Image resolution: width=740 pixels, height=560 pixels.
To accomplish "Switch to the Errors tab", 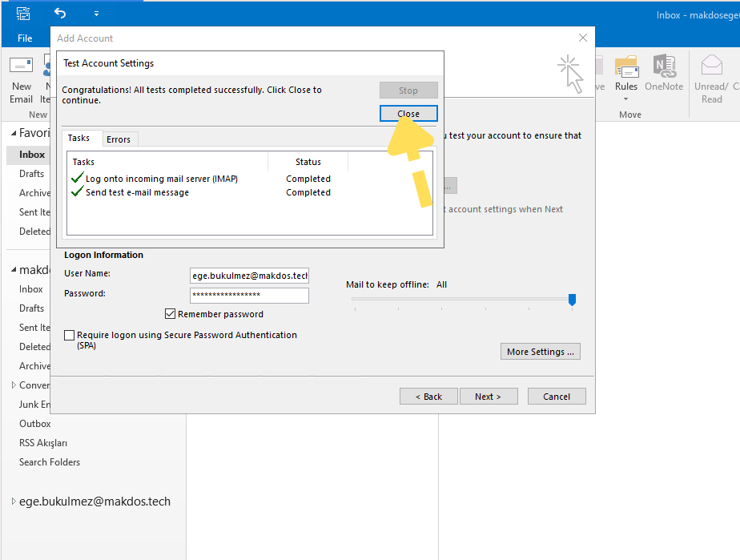I will [119, 139].
